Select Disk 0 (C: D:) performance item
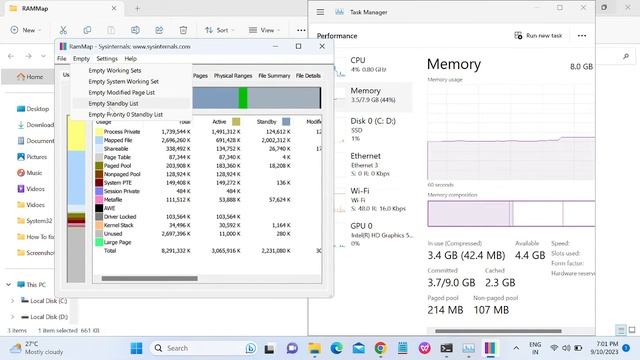The image size is (640, 360). pyautogui.click(x=373, y=129)
